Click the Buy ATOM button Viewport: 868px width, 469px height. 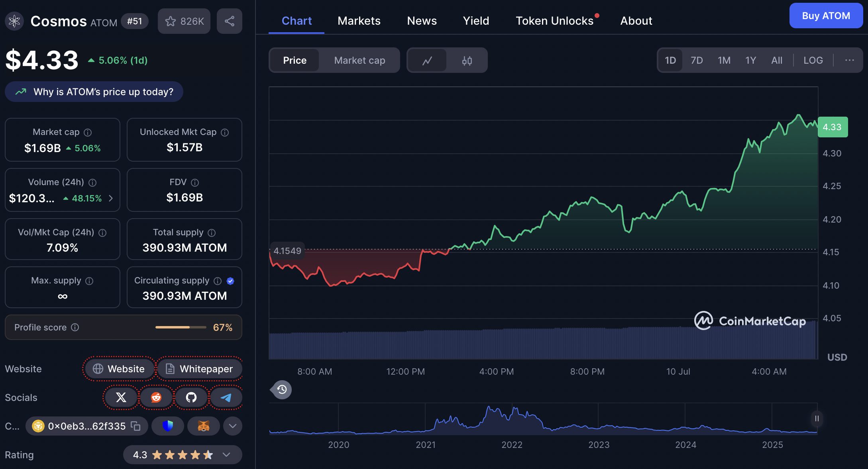[x=826, y=16]
